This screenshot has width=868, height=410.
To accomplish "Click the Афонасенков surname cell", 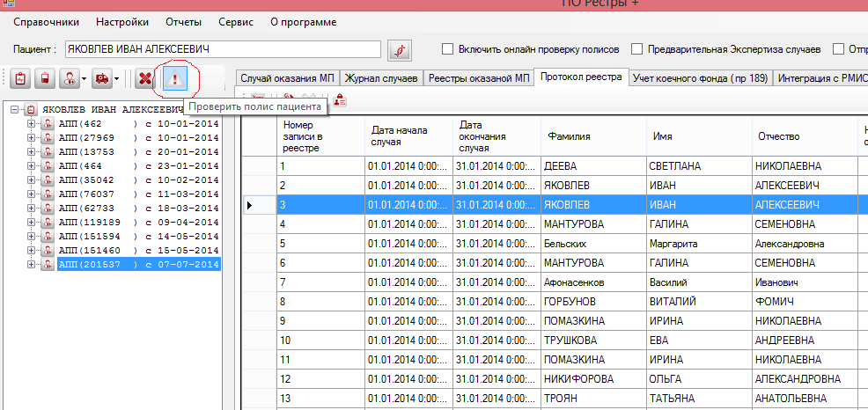I will pyautogui.click(x=592, y=282).
